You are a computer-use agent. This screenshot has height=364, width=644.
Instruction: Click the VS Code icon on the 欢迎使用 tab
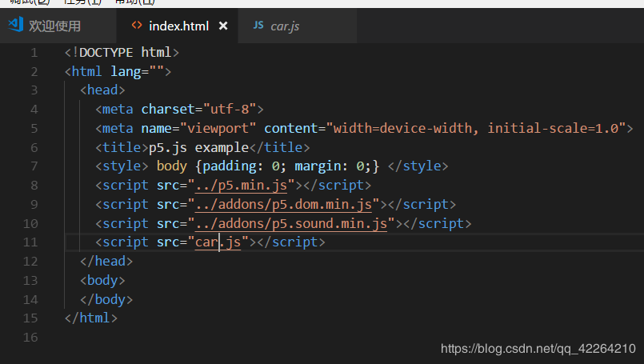tap(16, 26)
